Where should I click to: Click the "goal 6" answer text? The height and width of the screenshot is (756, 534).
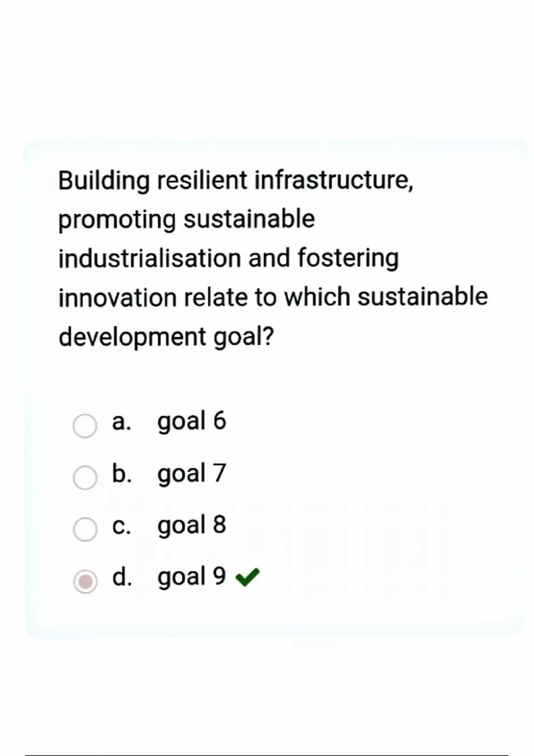(192, 421)
